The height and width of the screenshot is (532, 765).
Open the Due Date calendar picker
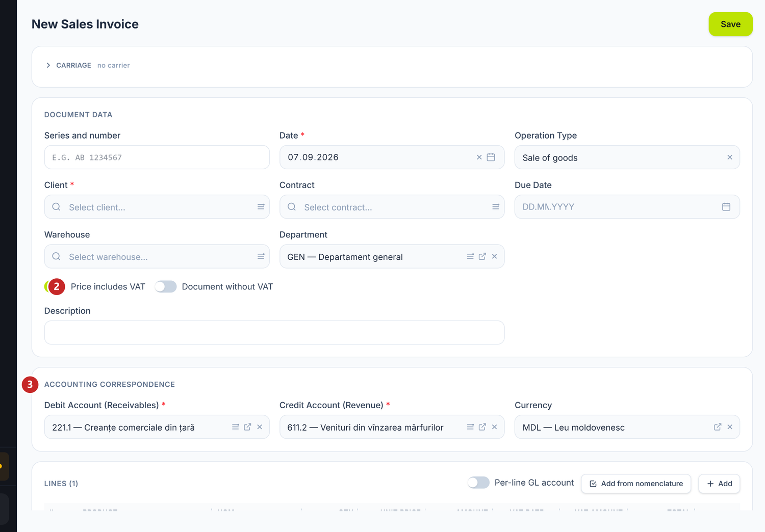pyautogui.click(x=726, y=207)
